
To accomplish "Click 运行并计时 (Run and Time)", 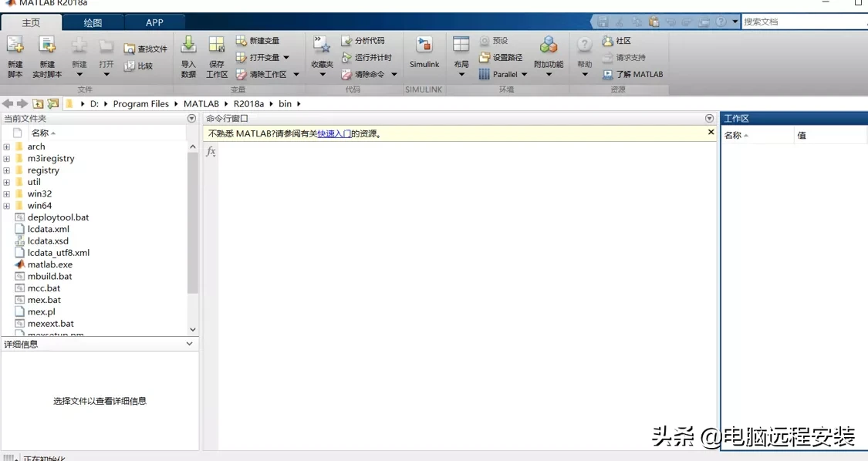I will click(366, 58).
